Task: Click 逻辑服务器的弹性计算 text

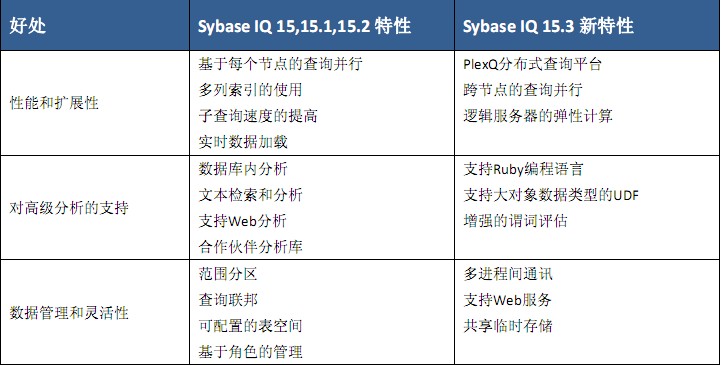Action: click(x=538, y=115)
